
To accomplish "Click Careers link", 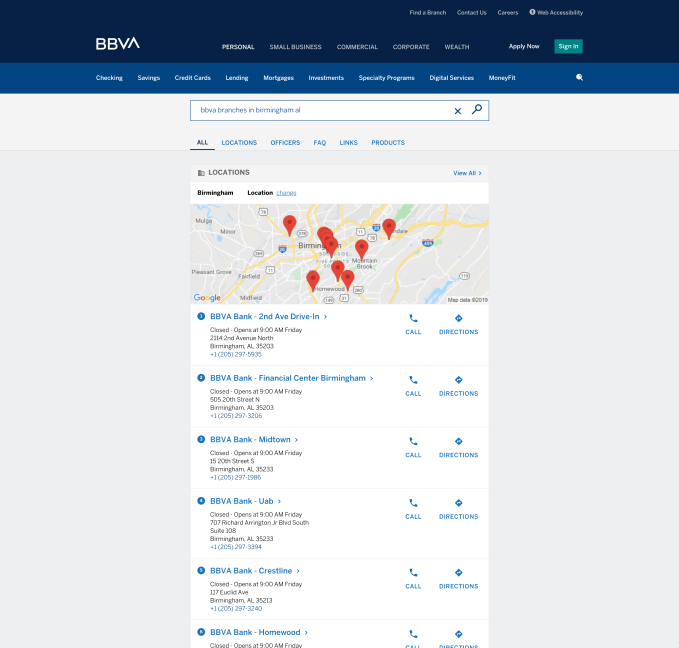I will (x=508, y=13).
